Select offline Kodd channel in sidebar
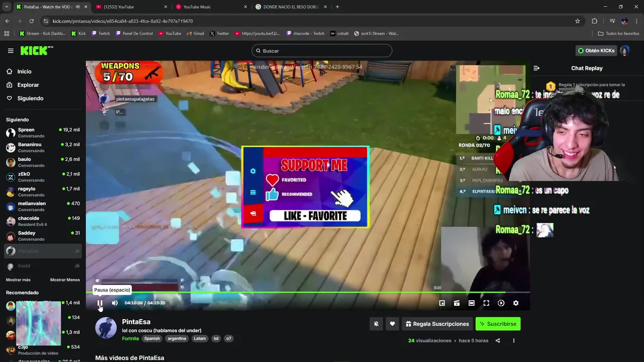Image resolution: width=644 pixels, height=362 pixels. pyautogui.click(x=43, y=266)
